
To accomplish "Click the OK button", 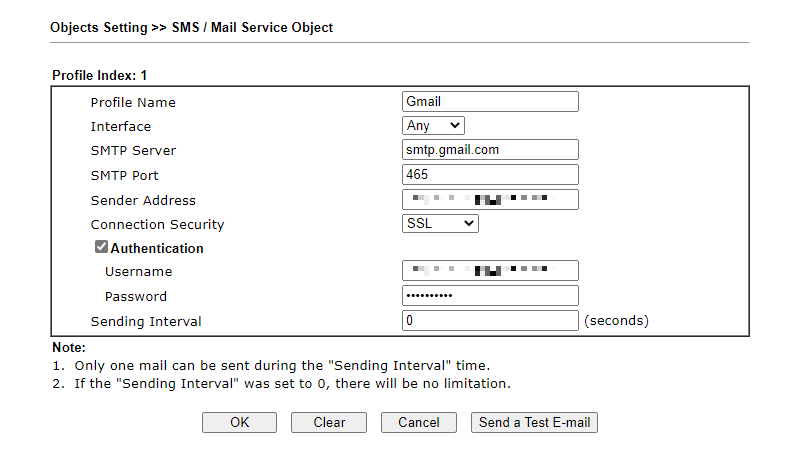I will (x=239, y=422).
